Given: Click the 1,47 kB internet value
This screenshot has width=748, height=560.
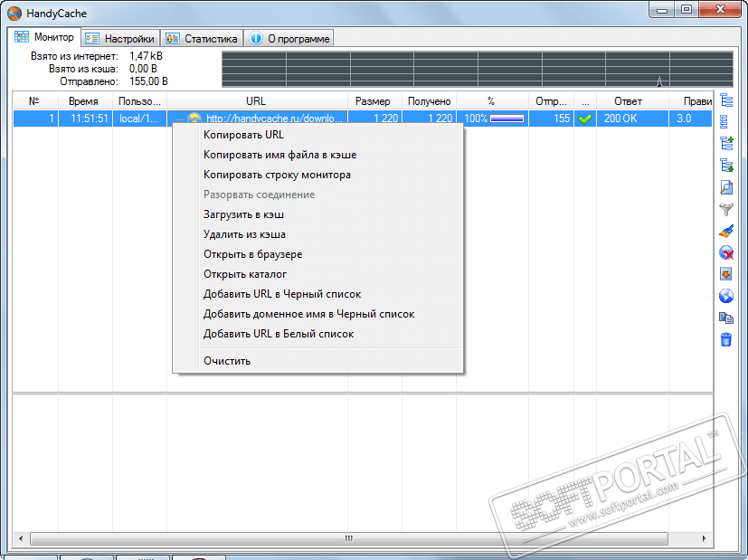Looking at the screenshot, I should 146,56.
